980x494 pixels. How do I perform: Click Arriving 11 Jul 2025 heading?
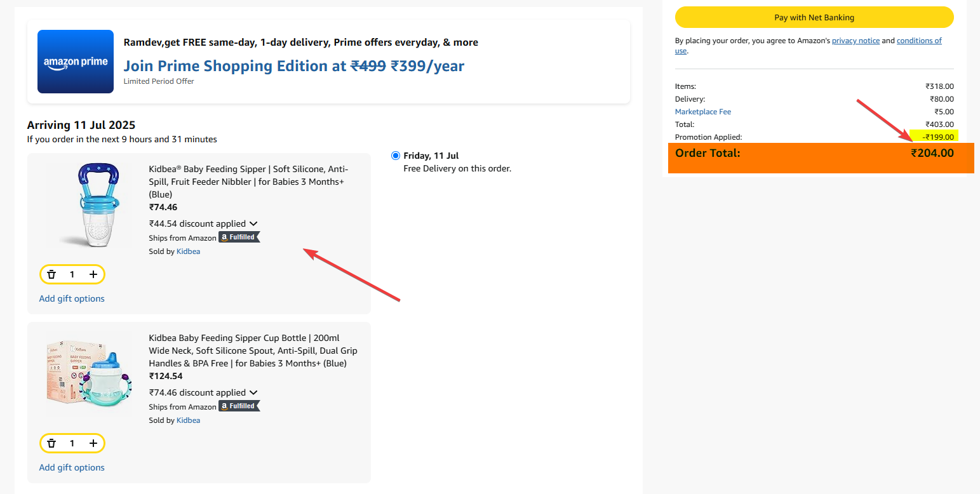[x=81, y=125]
